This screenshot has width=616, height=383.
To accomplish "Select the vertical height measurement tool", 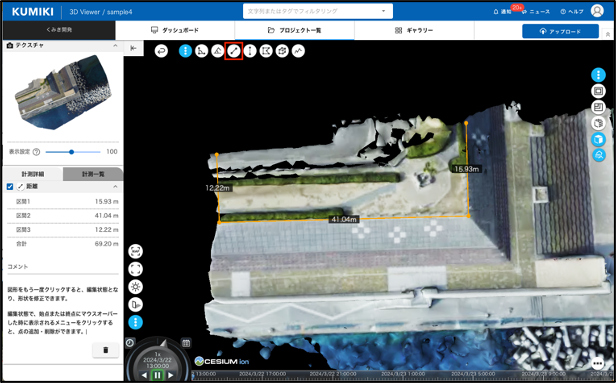I will (x=250, y=51).
